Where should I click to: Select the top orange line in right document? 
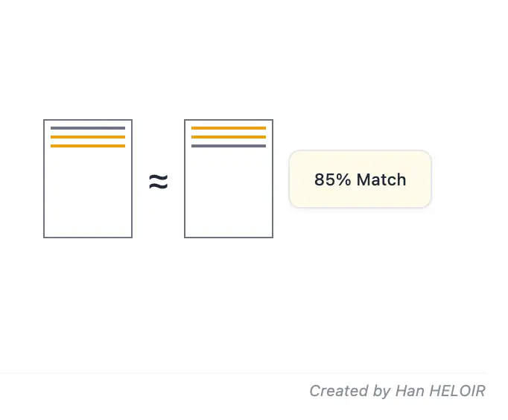[x=229, y=128]
